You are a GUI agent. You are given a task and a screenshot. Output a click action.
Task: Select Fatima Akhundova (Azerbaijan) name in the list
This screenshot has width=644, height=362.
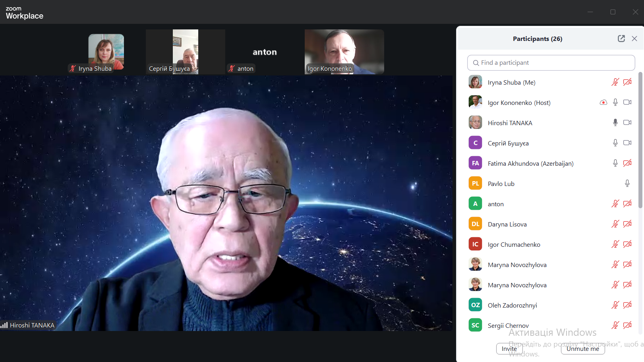pos(531,163)
